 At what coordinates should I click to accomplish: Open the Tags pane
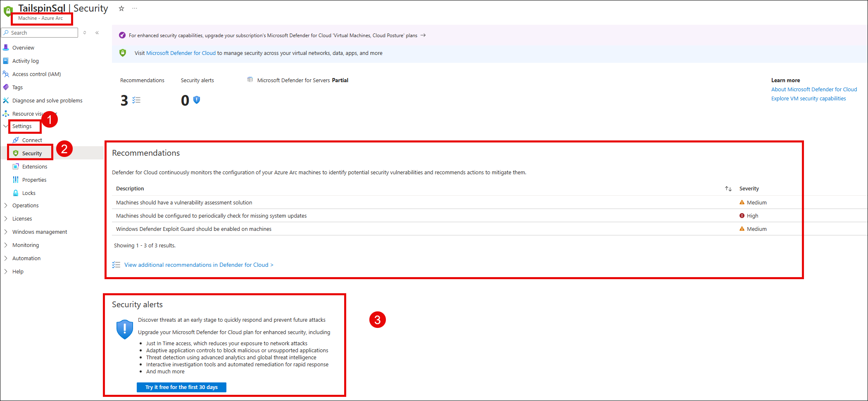click(x=17, y=87)
